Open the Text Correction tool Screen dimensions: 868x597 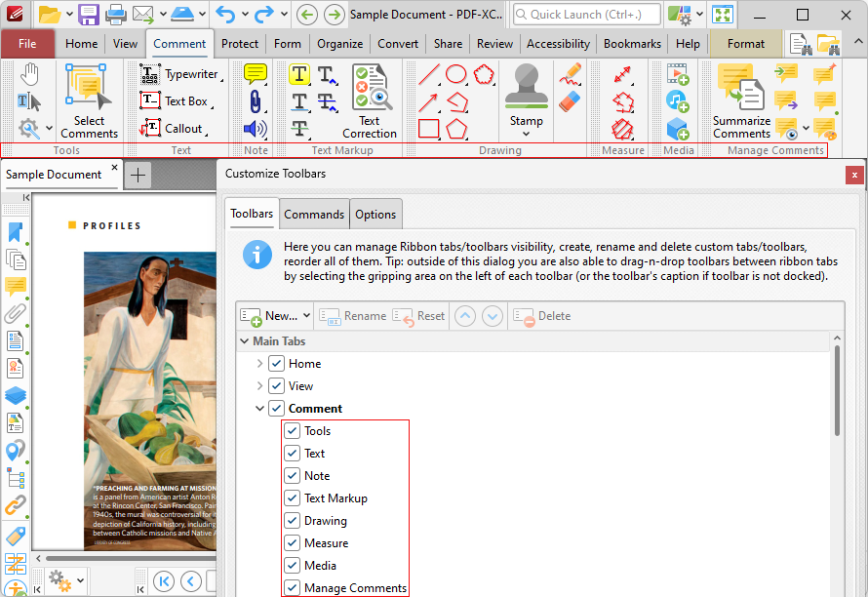tap(370, 100)
